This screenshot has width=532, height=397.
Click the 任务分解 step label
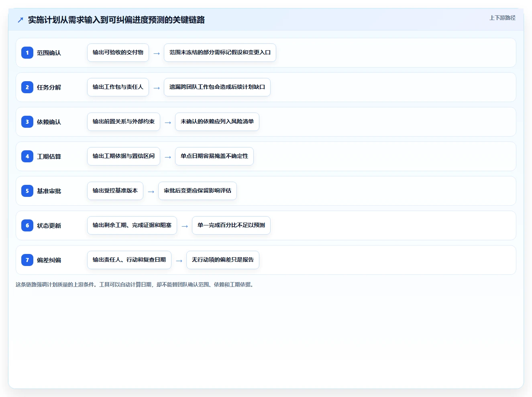coord(49,87)
